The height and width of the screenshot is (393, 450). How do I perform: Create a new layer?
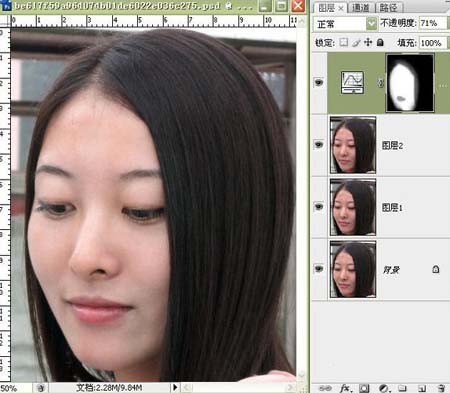click(422, 388)
